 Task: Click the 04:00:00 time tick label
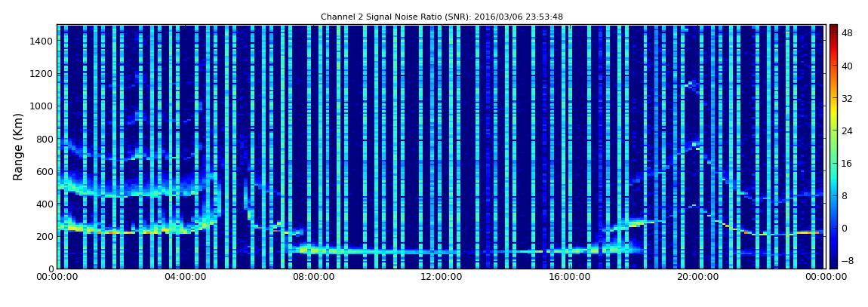pos(184,277)
